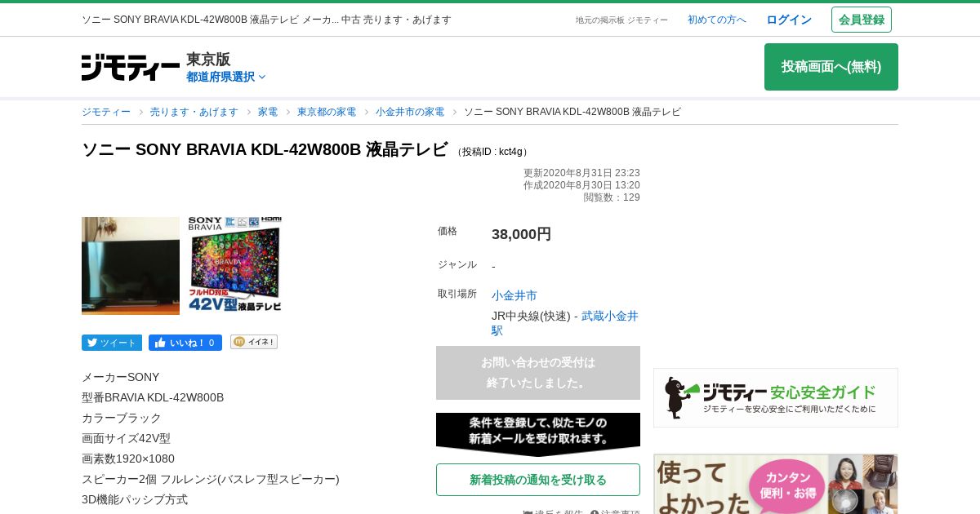The image size is (980, 514).
Task: Click the 38,000円 price text
Action: (521, 234)
